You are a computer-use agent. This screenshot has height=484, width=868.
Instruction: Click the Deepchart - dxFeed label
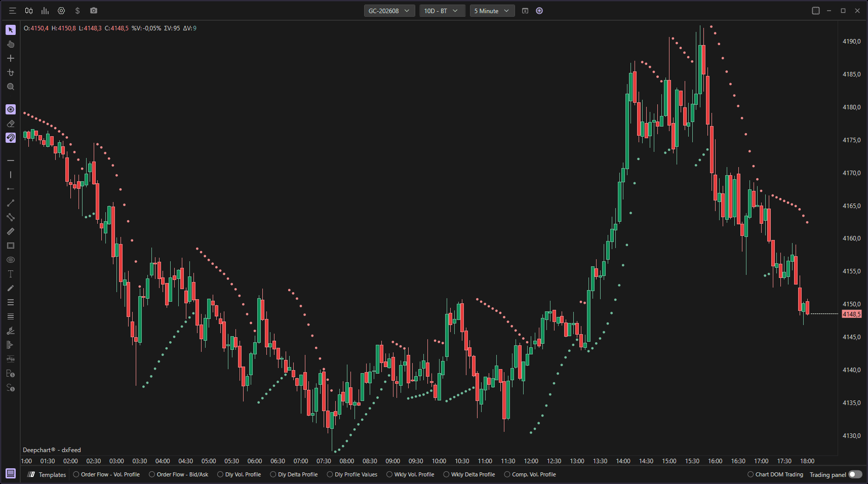tap(52, 450)
